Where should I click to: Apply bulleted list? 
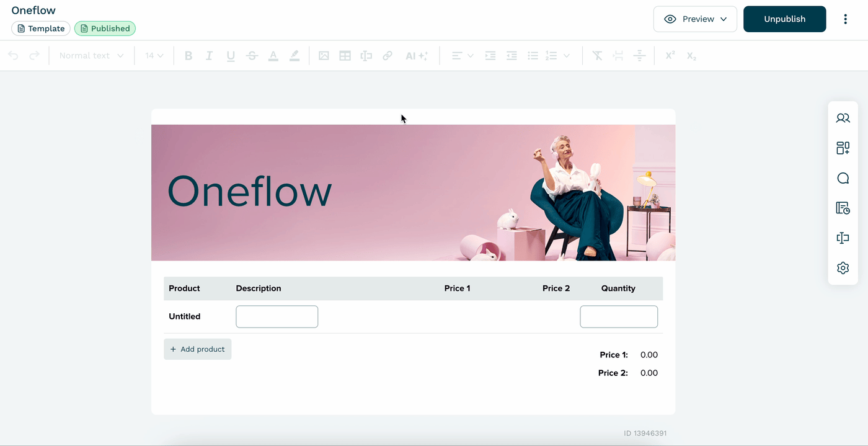pos(533,56)
